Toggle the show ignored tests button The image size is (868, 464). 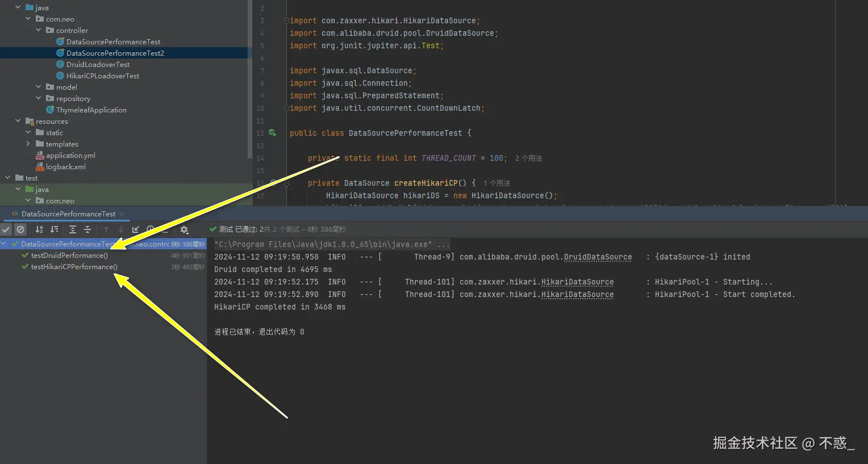pyautogui.click(x=20, y=229)
